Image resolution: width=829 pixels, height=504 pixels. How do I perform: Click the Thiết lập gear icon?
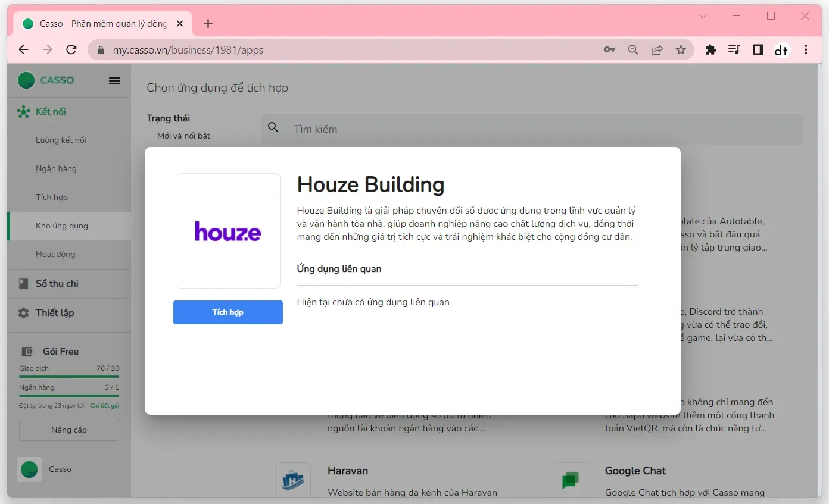pos(24,313)
